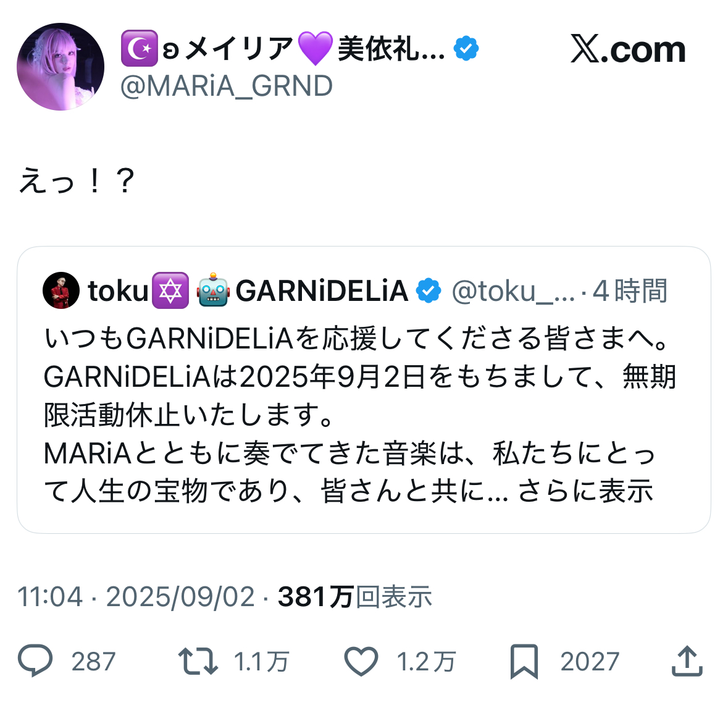This screenshot has height=705, width=728.
Task: Open the @MARiA_GRND handle
Action: [226, 87]
